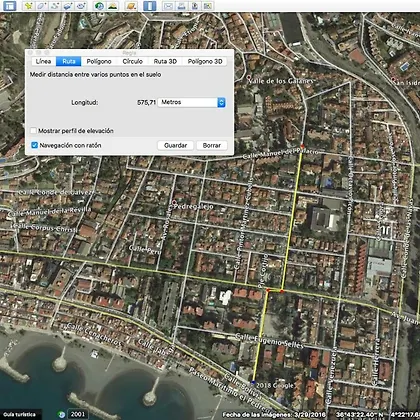The image size is (420, 420).
Task: Open the Ruta 3D tab
Action: click(165, 61)
